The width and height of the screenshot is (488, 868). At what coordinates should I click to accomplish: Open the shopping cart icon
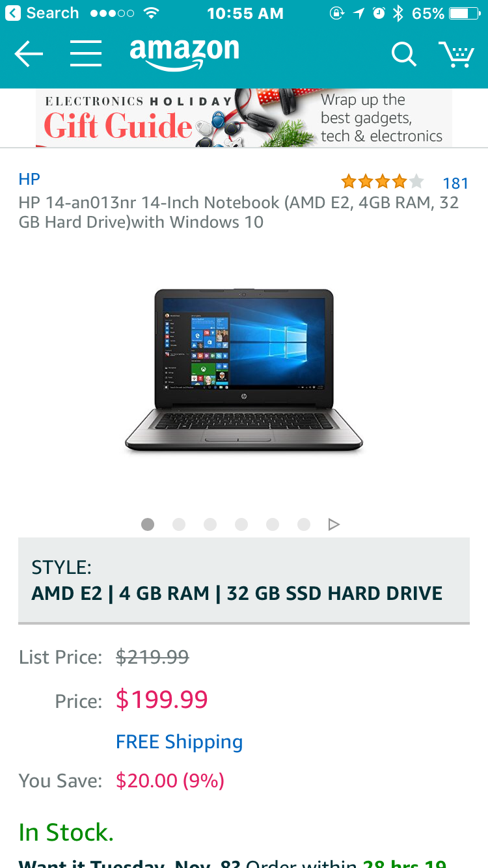point(455,55)
